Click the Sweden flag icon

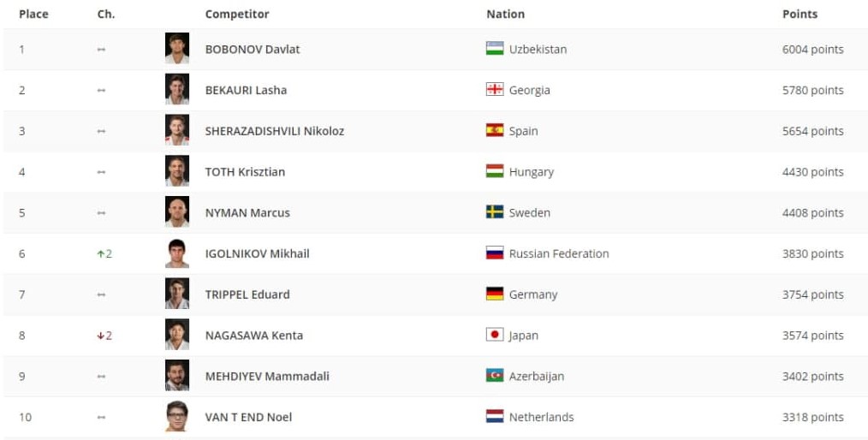495,212
